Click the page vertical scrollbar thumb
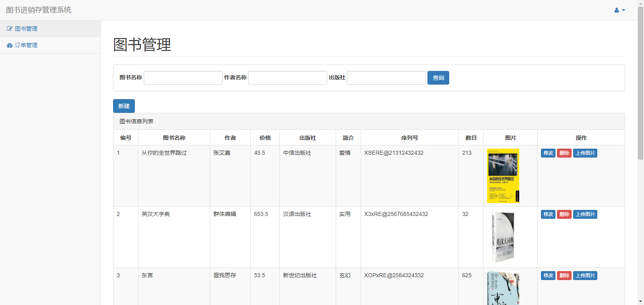The height and width of the screenshot is (305, 644). tap(640, 83)
